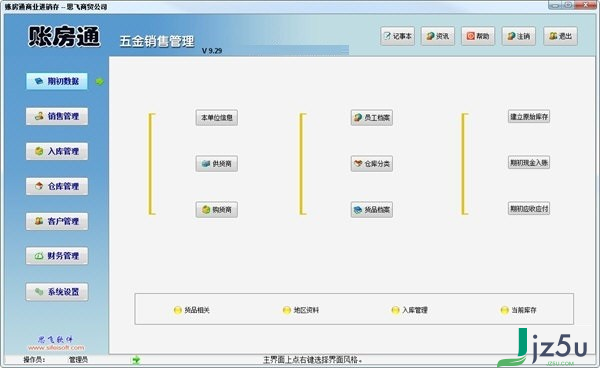
Task: Select the 入库管理 bottom option
Action: pyautogui.click(x=409, y=310)
